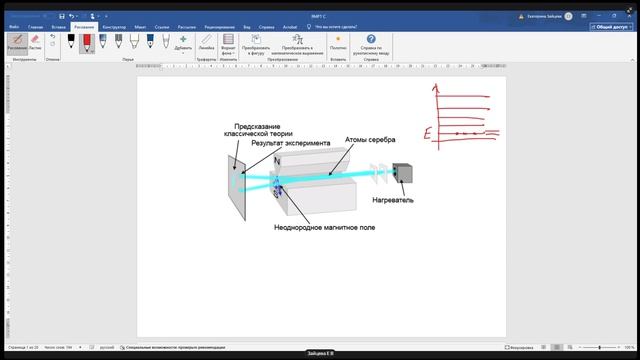Choose the blue-gradient galaxy pen
Viewport: 640px width, 360px height.
[103, 42]
